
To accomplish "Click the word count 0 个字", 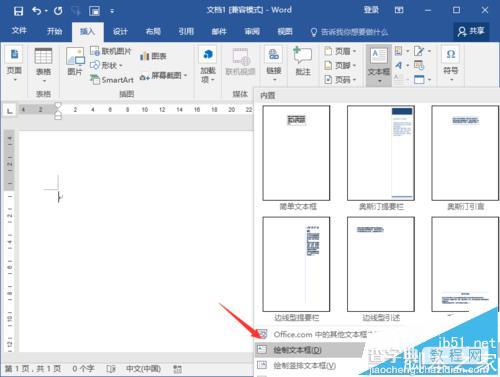I will (83, 368).
